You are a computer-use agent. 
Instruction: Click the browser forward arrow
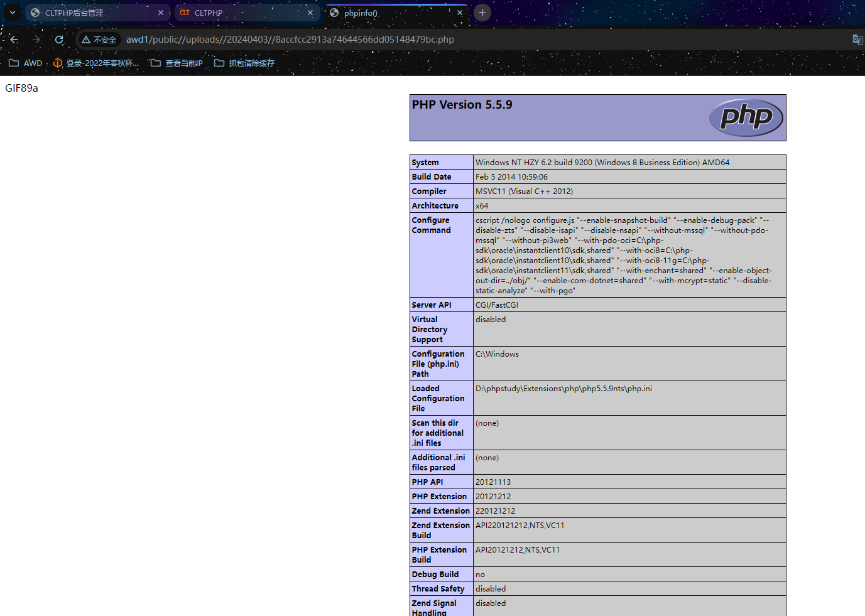36,40
